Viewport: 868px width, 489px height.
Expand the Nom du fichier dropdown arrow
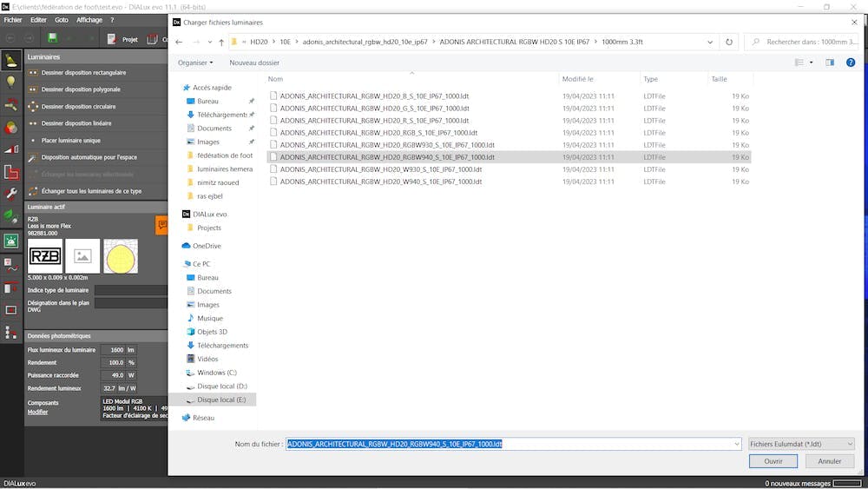point(737,444)
